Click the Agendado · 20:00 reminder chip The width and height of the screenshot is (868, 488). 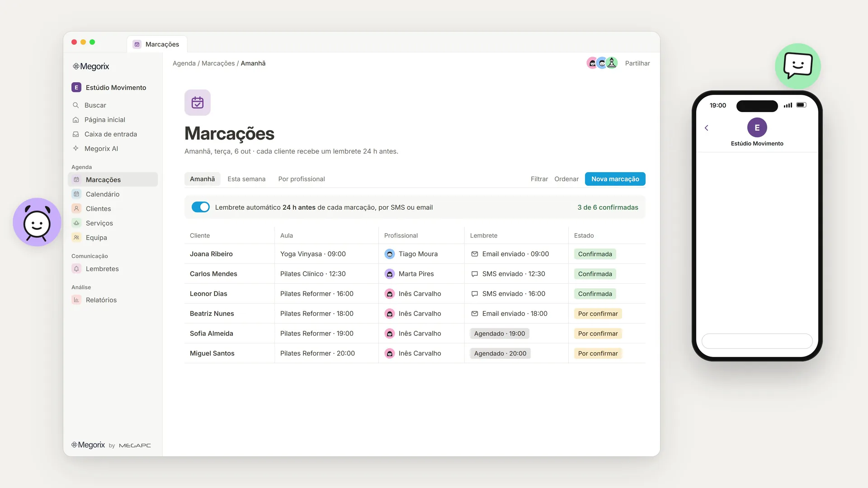pyautogui.click(x=500, y=353)
